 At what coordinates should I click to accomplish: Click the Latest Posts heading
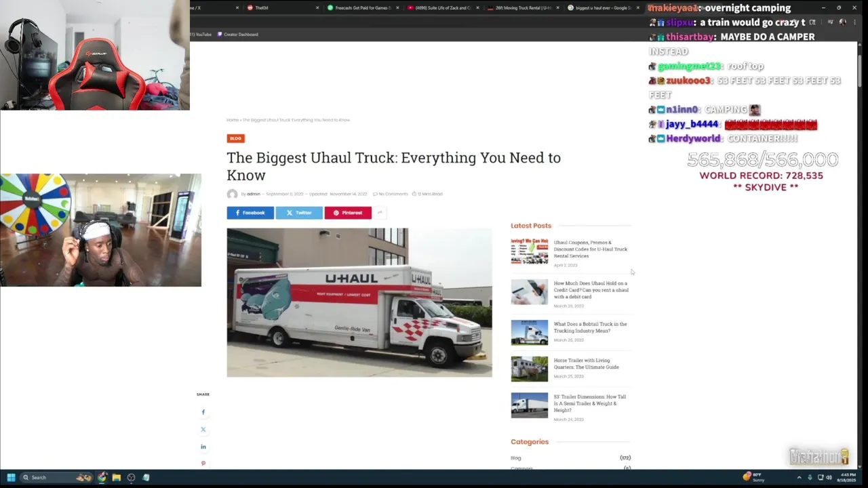click(x=531, y=226)
